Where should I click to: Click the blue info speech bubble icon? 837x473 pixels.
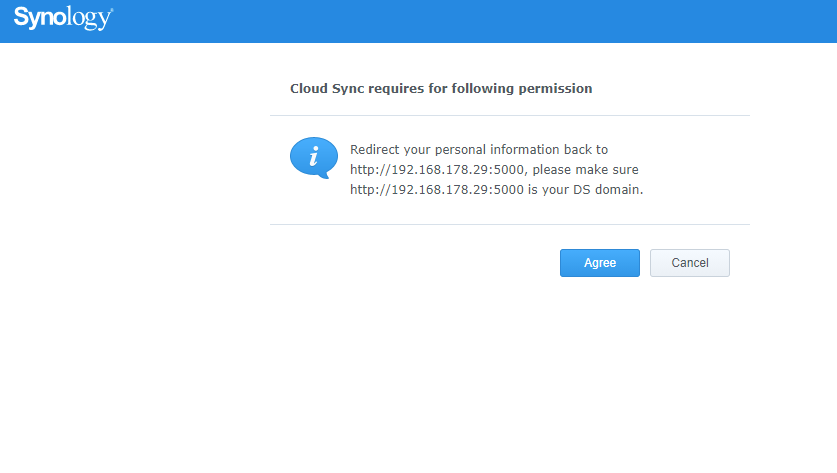pyautogui.click(x=313, y=158)
